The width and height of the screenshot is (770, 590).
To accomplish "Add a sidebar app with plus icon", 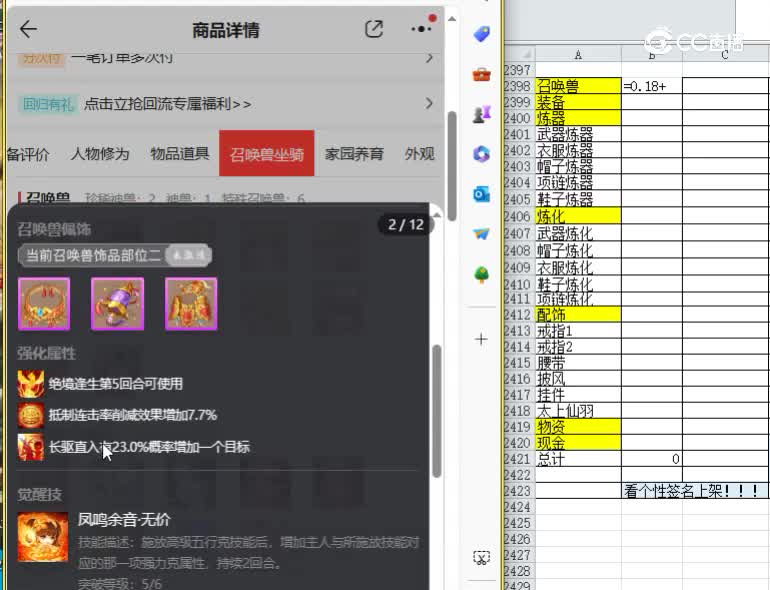I will 481,339.
